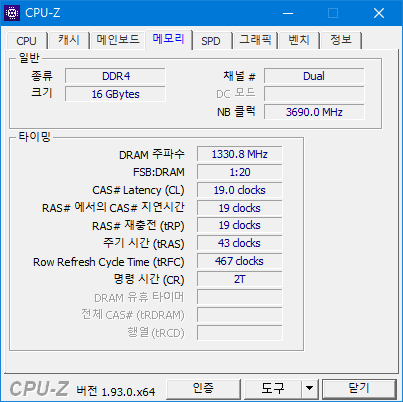Click the 닫기 button
Screen dimensions: 403x402
pos(359,388)
